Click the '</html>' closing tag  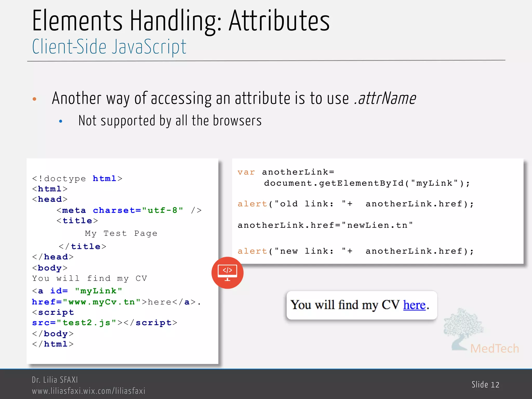pos(53,344)
